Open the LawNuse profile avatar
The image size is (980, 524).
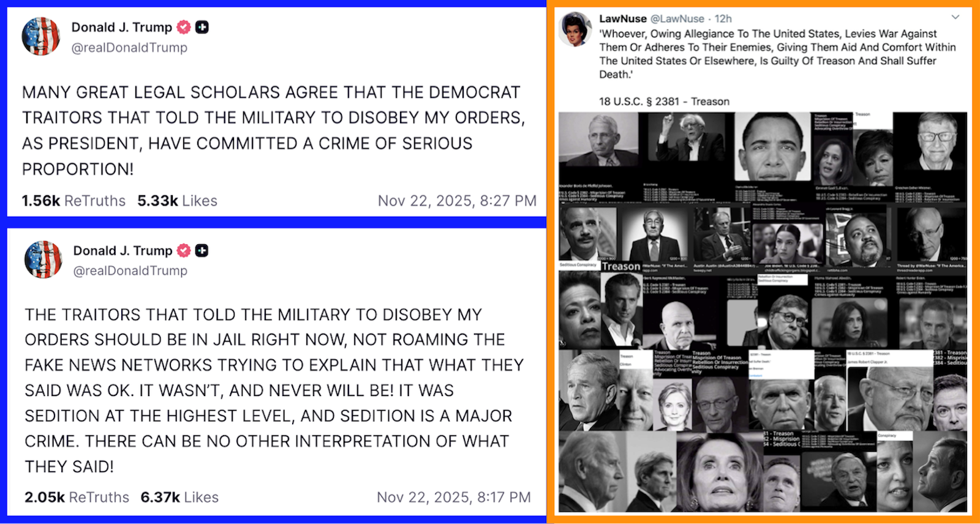[x=575, y=29]
